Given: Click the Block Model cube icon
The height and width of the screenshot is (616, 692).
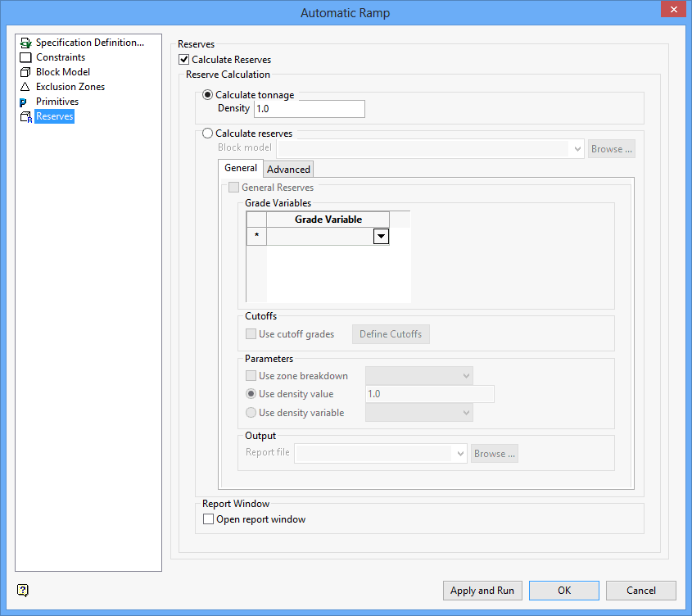Looking at the screenshot, I should point(25,72).
